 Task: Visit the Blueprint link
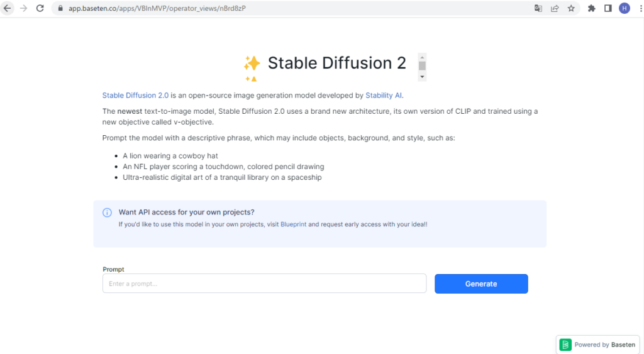coord(293,224)
